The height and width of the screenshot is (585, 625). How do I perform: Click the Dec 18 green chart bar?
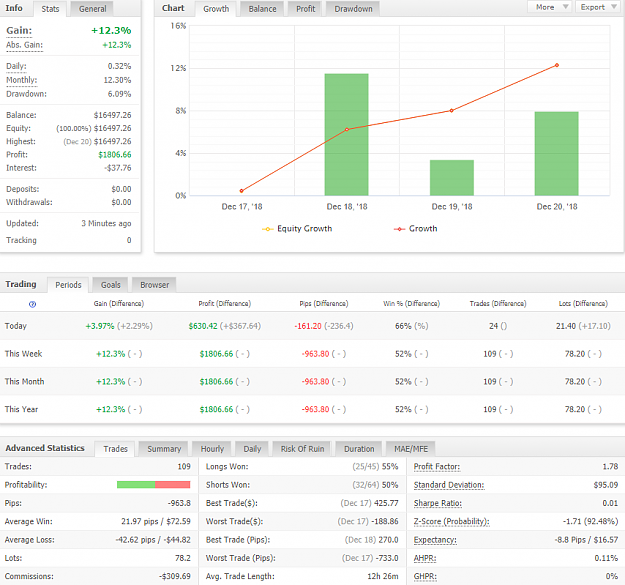(x=346, y=134)
